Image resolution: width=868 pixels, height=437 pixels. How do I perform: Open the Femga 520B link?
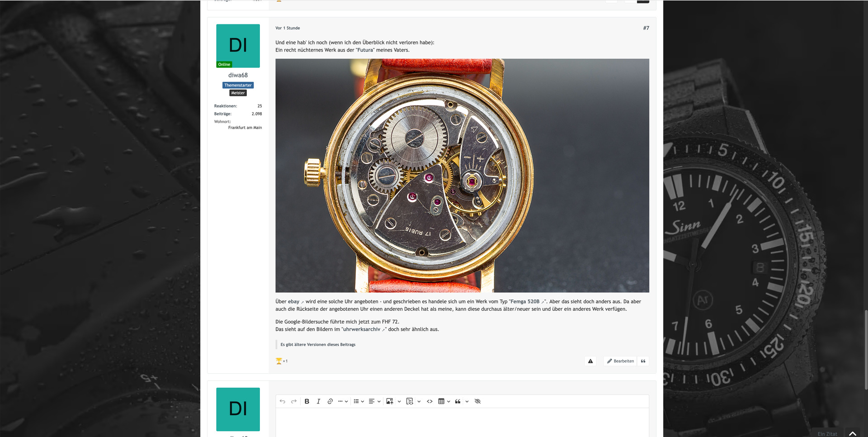pyautogui.click(x=525, y=302)
